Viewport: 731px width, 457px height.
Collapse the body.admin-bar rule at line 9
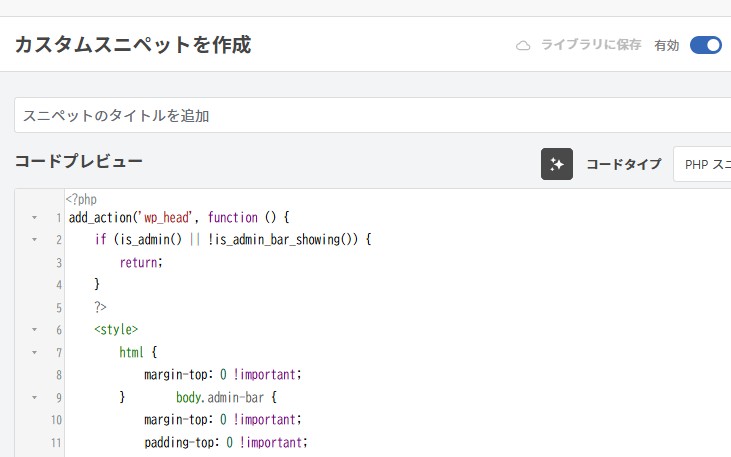[34, 397]
